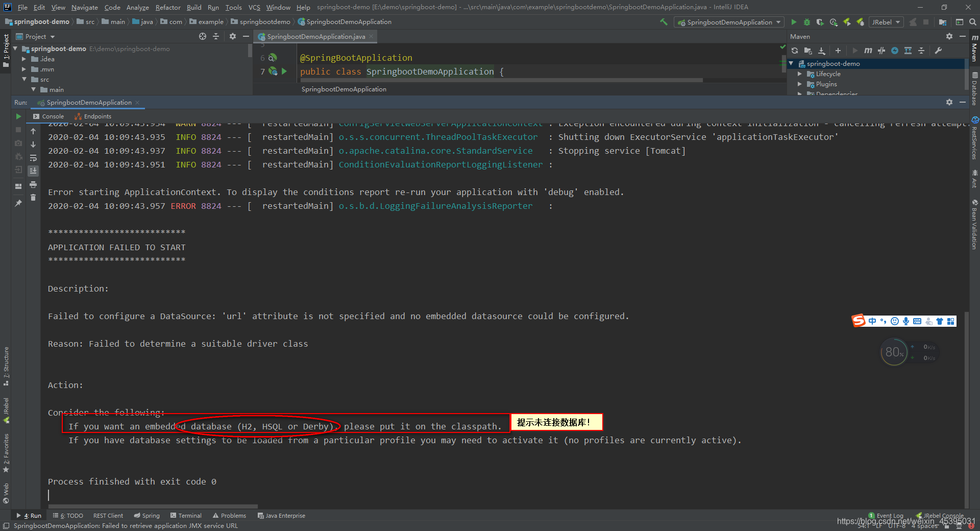Open run configuration SpringbootDemoApplication dropdown

729,22
